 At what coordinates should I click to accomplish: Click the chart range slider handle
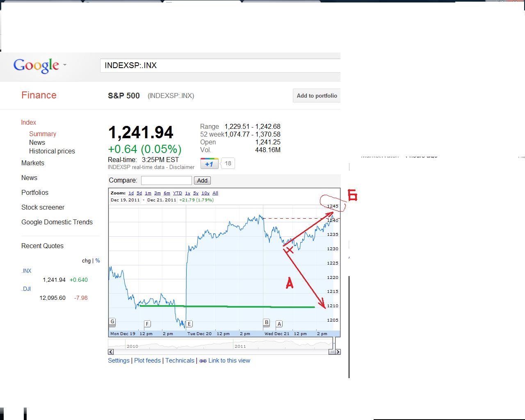(332, 352)
